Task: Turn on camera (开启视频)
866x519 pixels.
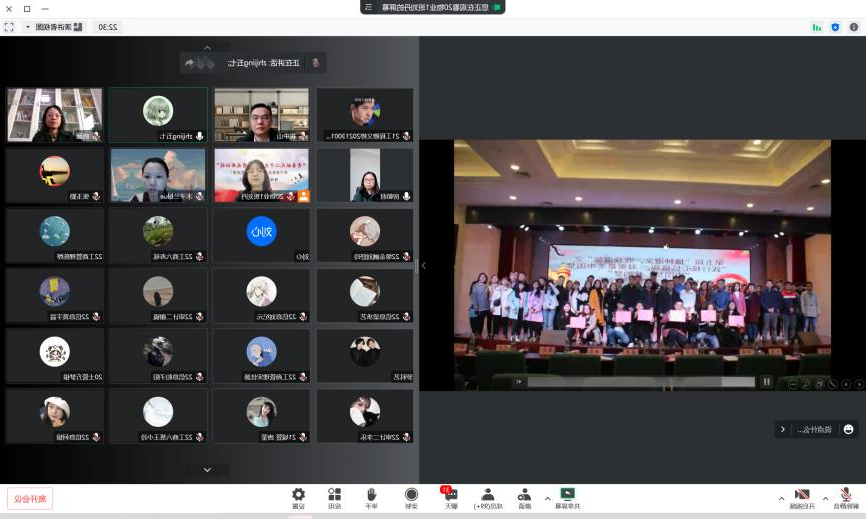Action: tap(802, 498)
